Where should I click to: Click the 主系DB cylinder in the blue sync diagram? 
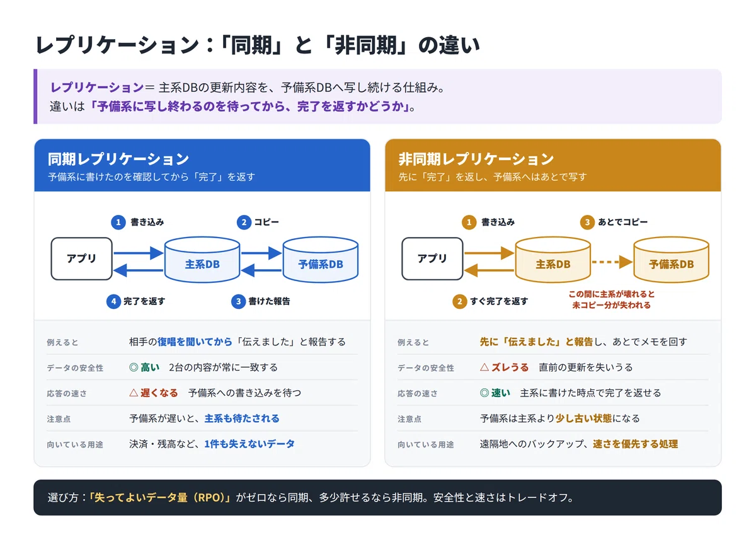[x=202, y=259]
